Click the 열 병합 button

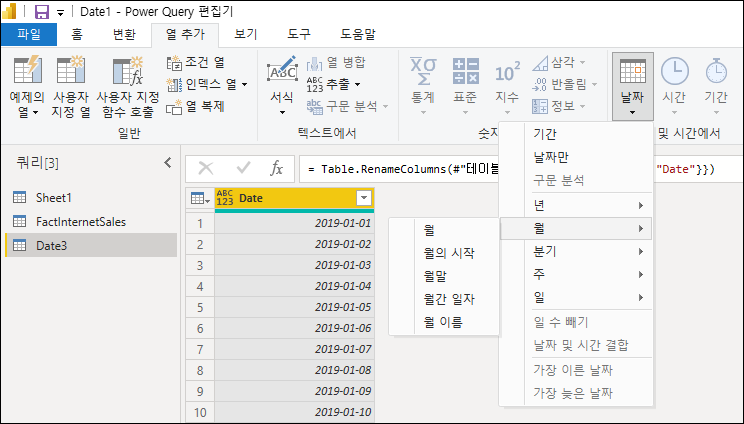336,62
